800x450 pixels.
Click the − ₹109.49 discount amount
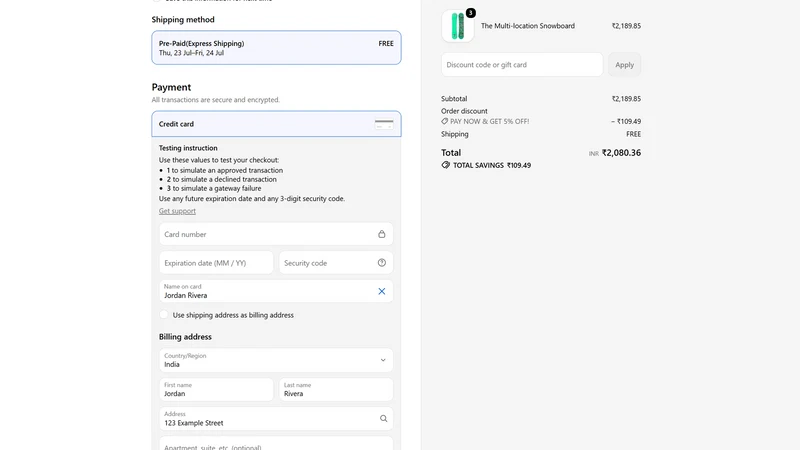coord(626,121)
